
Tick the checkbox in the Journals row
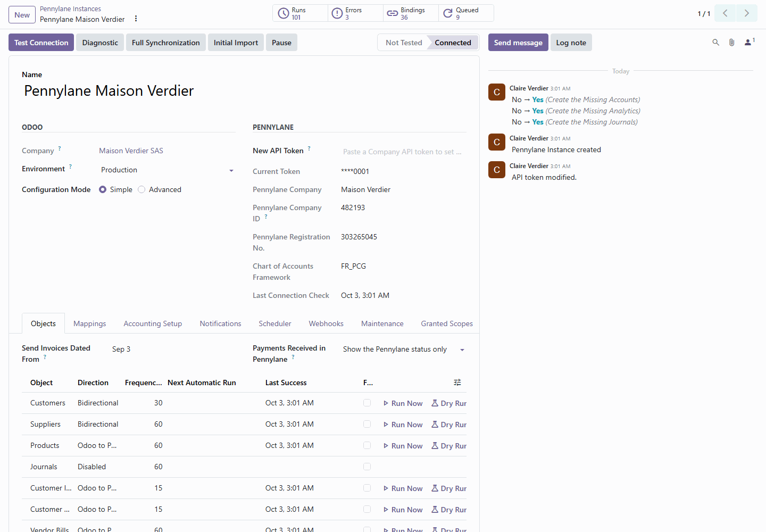(x=367, y=467)
